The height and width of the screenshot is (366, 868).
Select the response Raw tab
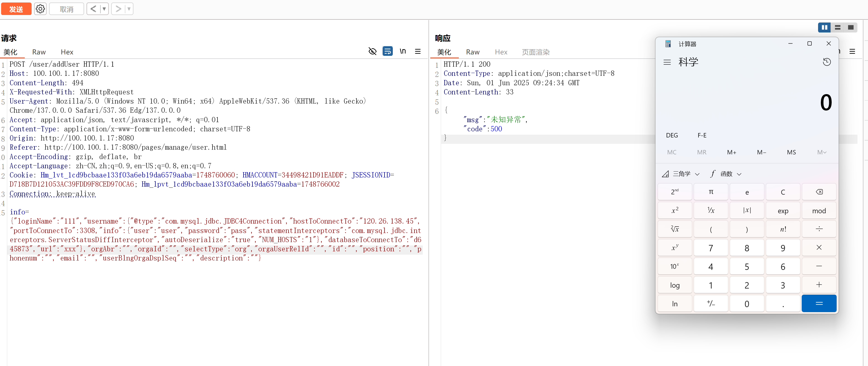tap(472, 52)
